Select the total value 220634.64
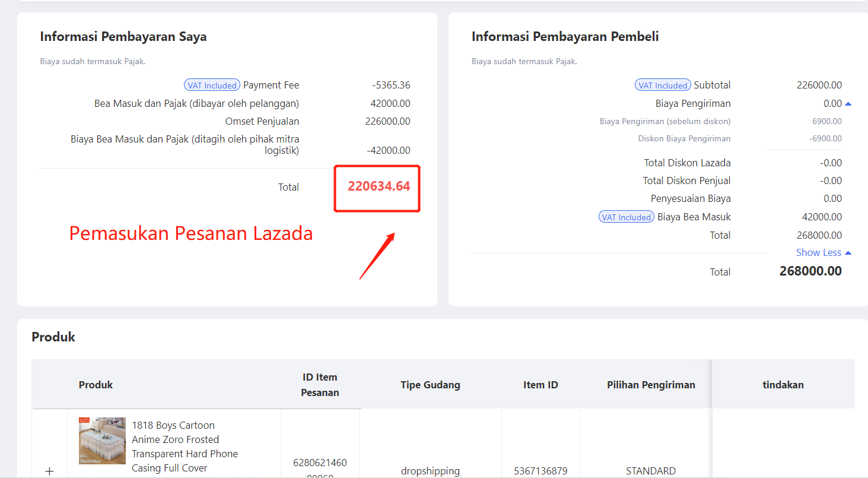The width and height of the screenshot is (868, 478). click(379, 186)
